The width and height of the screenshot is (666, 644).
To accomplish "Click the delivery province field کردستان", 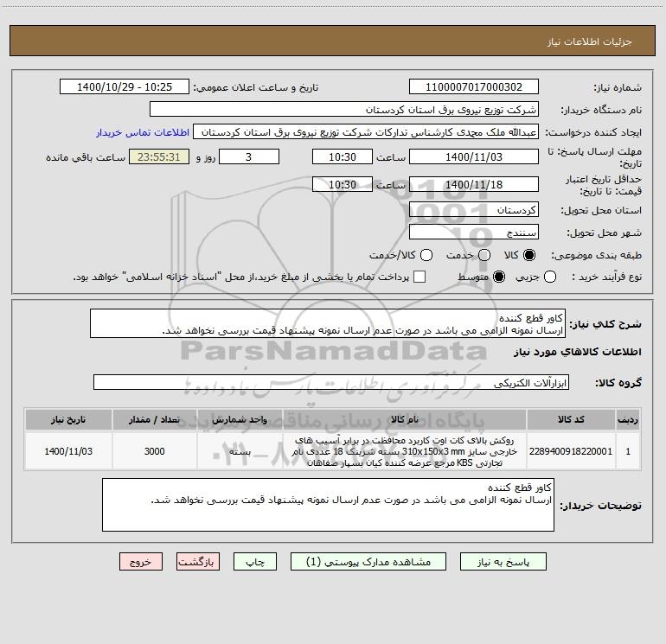I will (474, 209).
